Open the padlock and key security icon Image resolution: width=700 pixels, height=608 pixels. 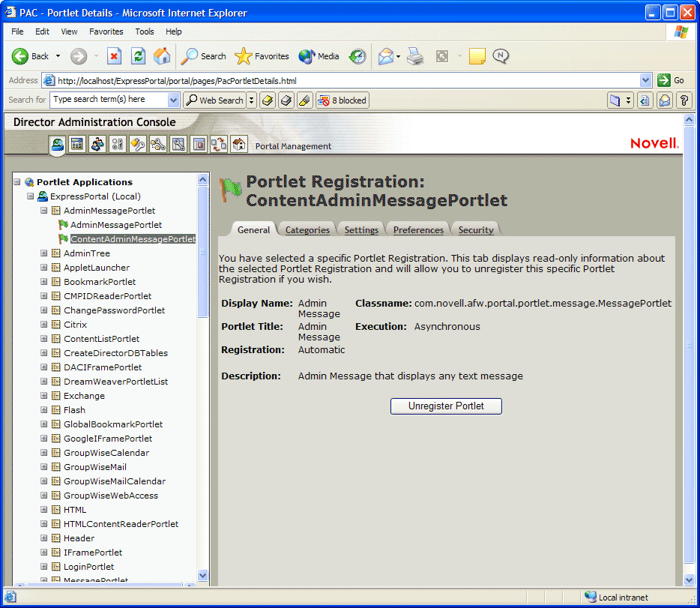(137, 145)
